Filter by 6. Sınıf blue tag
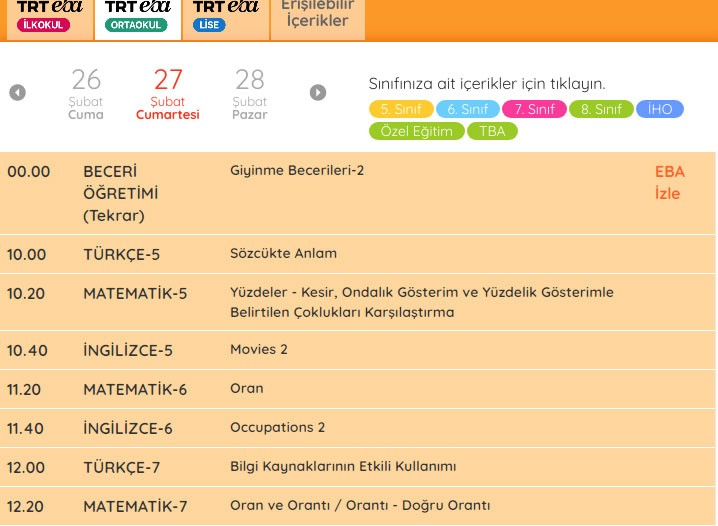The width and height of the screenshot is (718, 526). pyautogui.click(x=468, y=110)
